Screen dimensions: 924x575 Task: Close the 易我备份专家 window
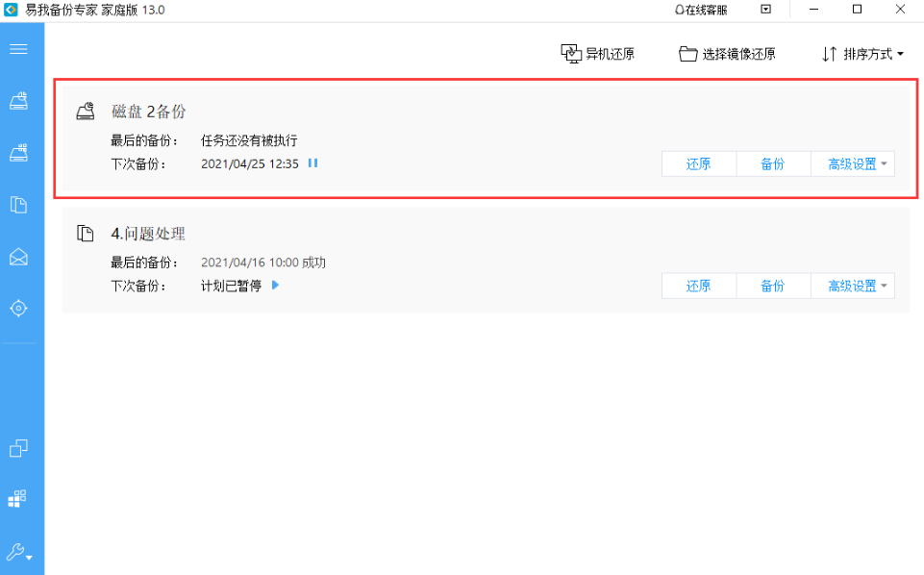pos(900,10)
